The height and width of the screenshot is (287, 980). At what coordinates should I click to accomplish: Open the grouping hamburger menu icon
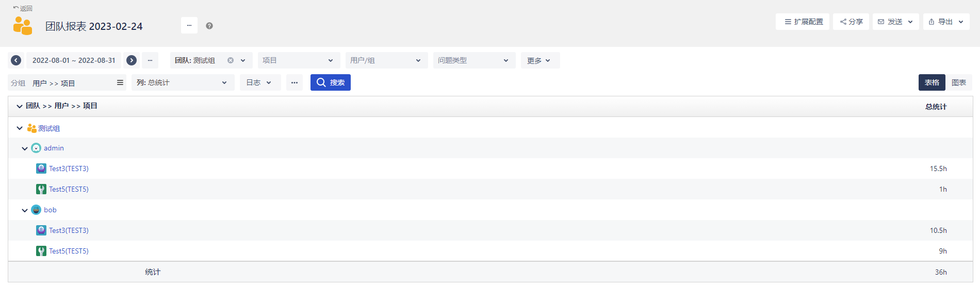tap(120, 82)
